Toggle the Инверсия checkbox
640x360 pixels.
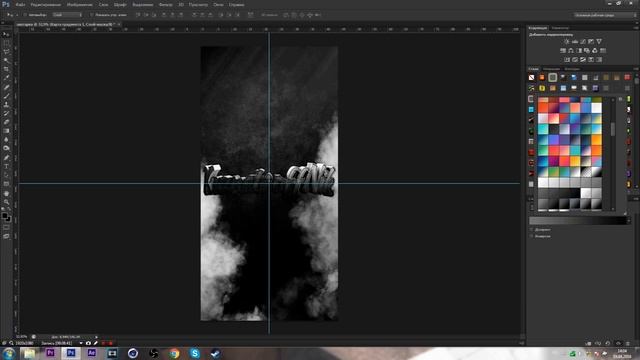(531, 236)
